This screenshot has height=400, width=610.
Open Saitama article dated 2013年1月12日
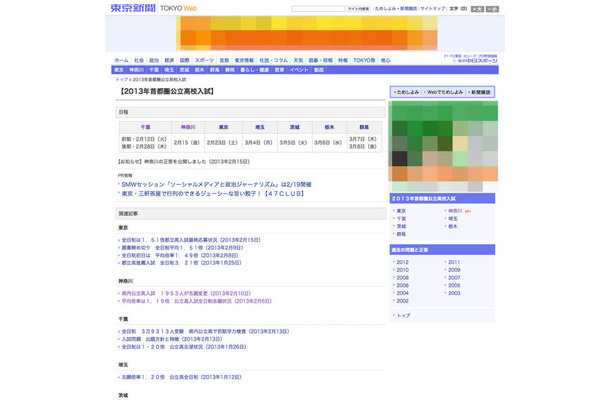[x=181, y=377]
